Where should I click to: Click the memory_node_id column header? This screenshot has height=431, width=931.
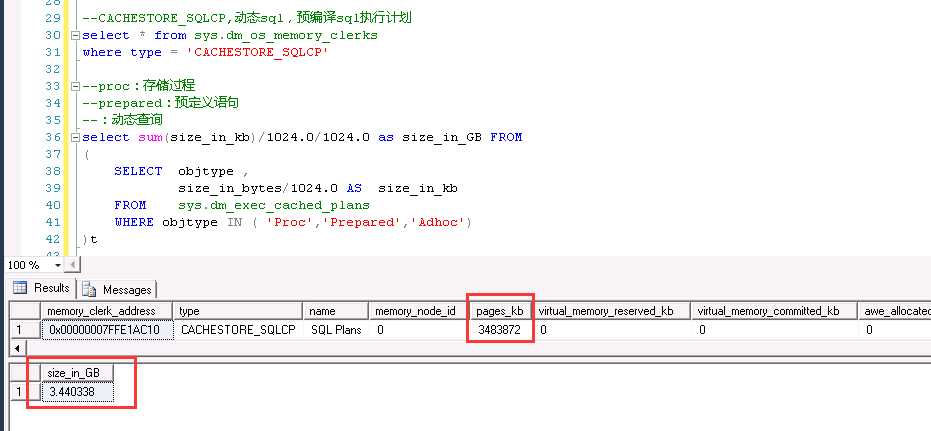(x=419, y=311)
